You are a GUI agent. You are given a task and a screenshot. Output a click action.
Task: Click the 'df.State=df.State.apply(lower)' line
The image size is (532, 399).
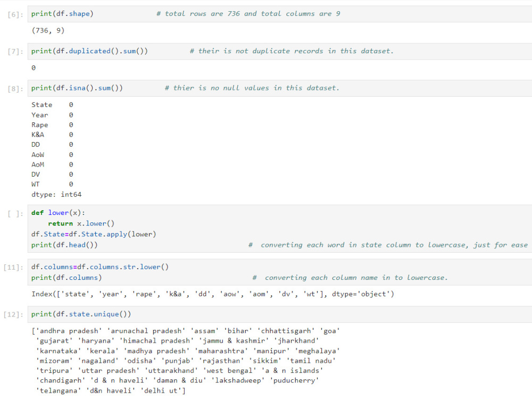tap(94, 235)
